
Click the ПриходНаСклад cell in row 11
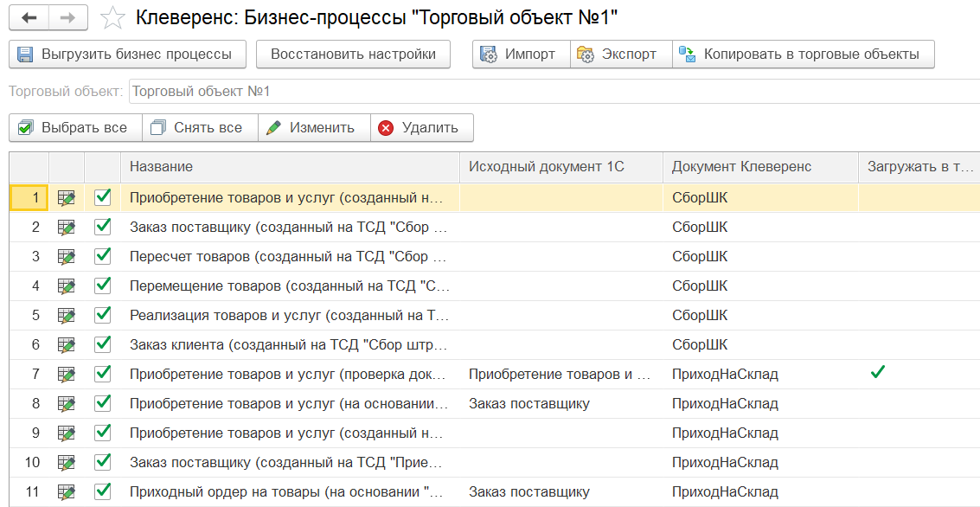(760, 492)
